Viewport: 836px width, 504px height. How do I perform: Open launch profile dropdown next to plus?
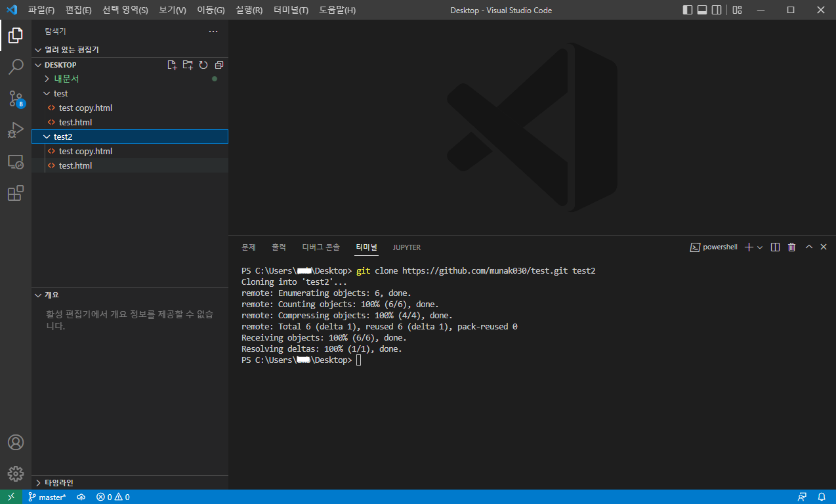pos(760,247)
